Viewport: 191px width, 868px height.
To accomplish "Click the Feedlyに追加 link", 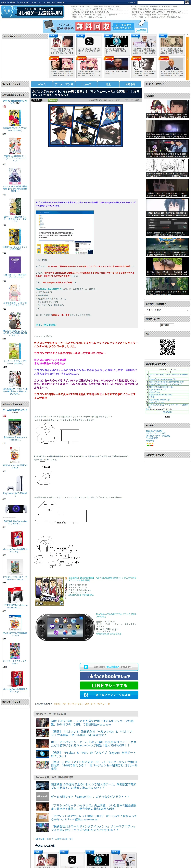I will click(x=152, y=438).
